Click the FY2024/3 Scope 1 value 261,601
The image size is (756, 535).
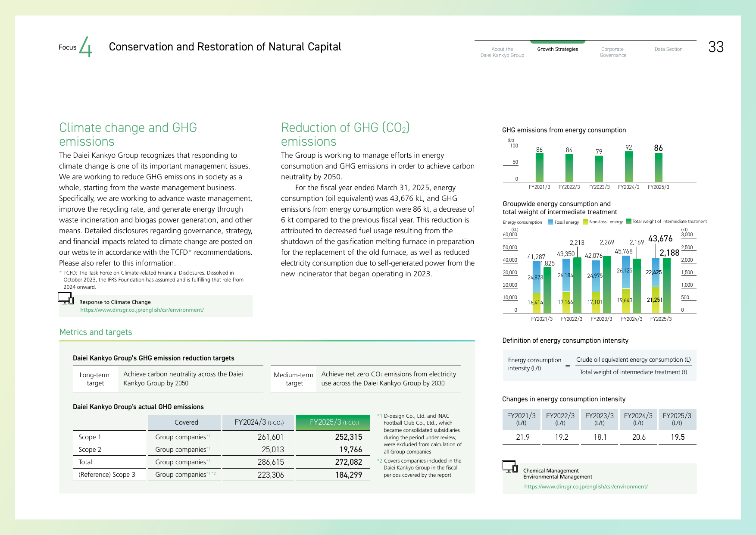tap(271, 437)
